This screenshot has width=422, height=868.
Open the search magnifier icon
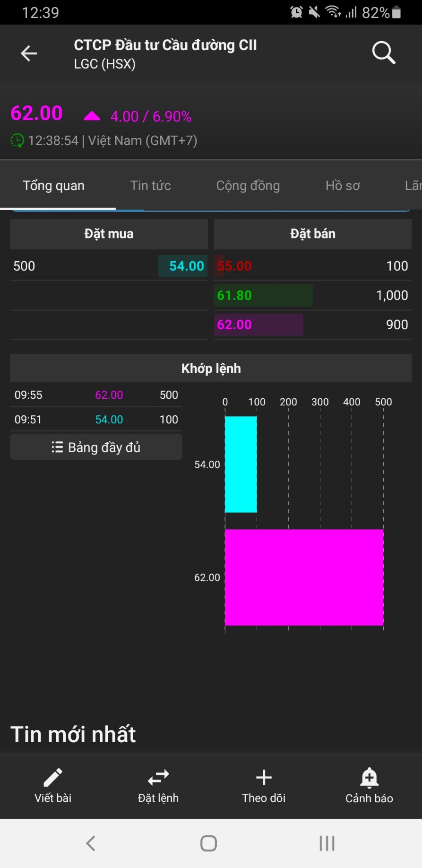[383, 53]
